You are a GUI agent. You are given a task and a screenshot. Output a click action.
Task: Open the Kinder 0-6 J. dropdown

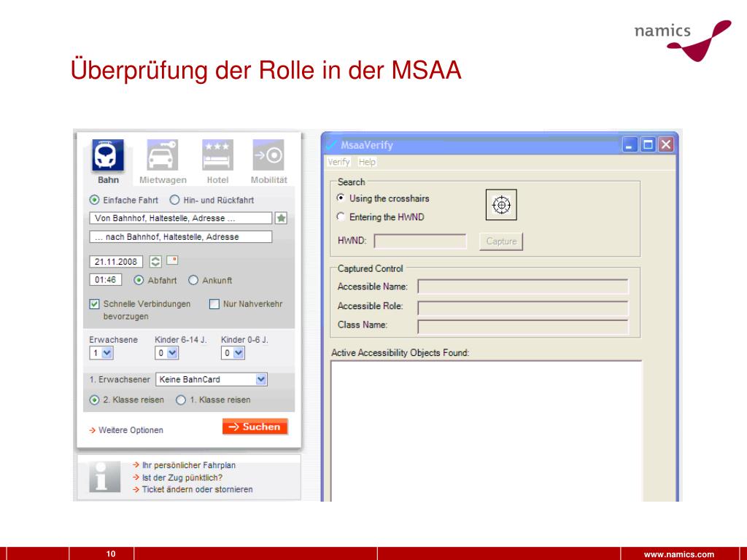tap(233, 353)
